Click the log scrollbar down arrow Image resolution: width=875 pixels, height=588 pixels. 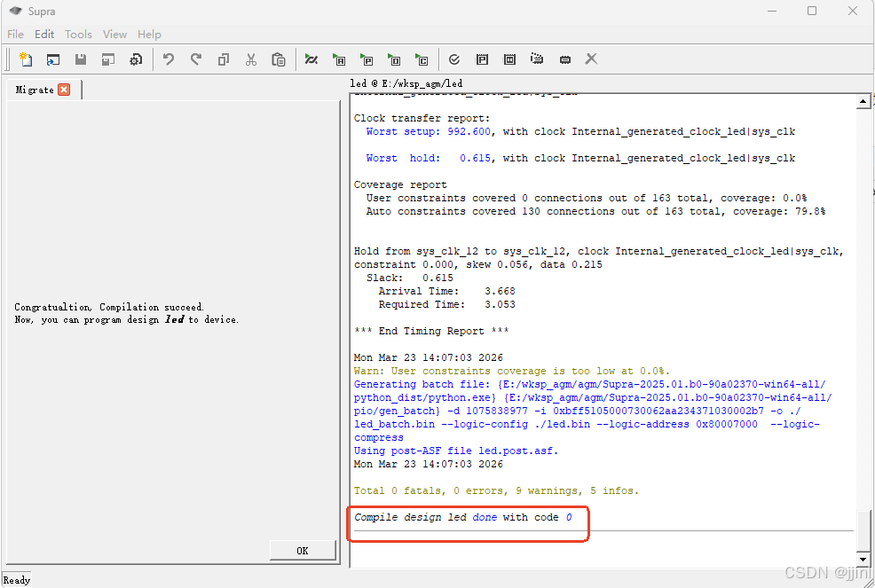coord(863,559)
